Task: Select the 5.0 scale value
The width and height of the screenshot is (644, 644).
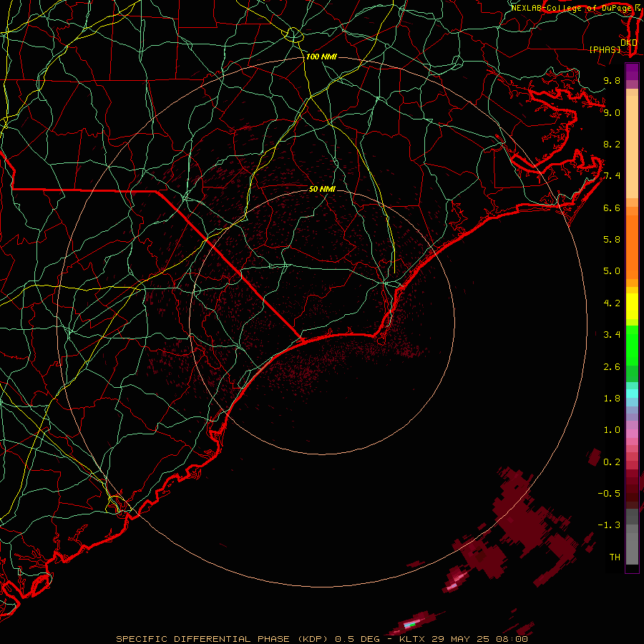Action: pyautogui.click(x=612, y=271)
